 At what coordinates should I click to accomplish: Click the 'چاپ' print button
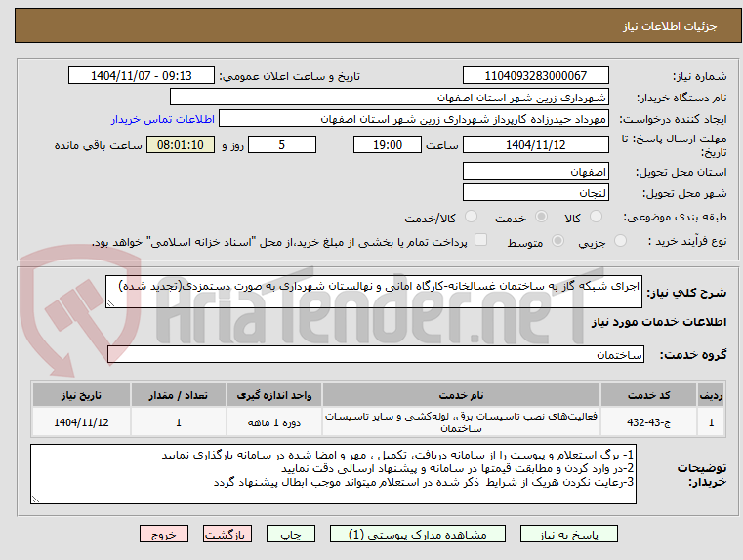pos(291,534)
